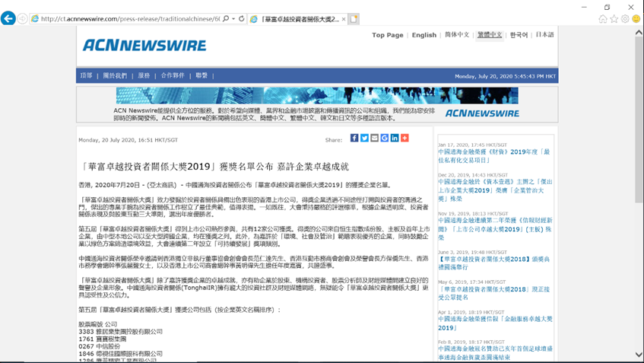
Task: Open Favorites star icon
Action: point(614,19)
